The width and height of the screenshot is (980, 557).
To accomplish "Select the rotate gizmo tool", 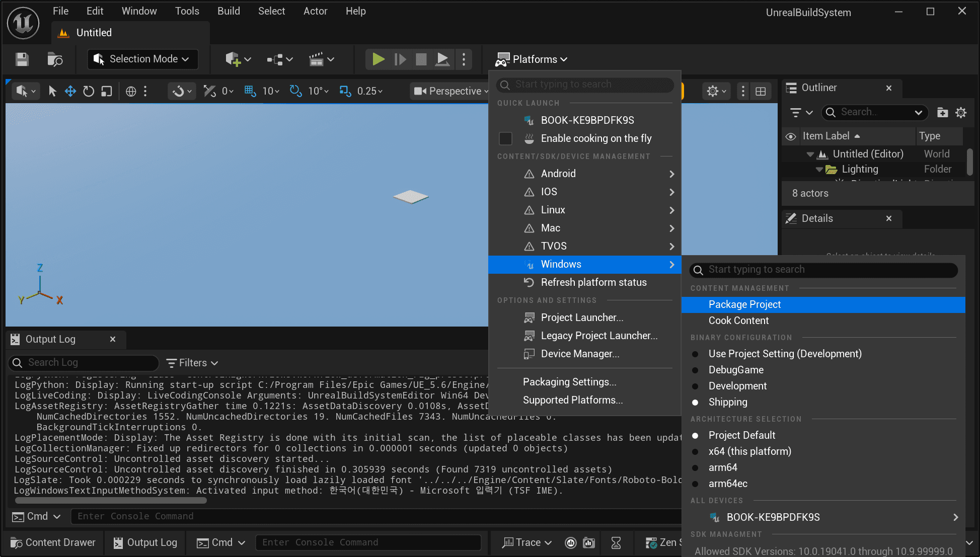I will [x=88, y=91].
